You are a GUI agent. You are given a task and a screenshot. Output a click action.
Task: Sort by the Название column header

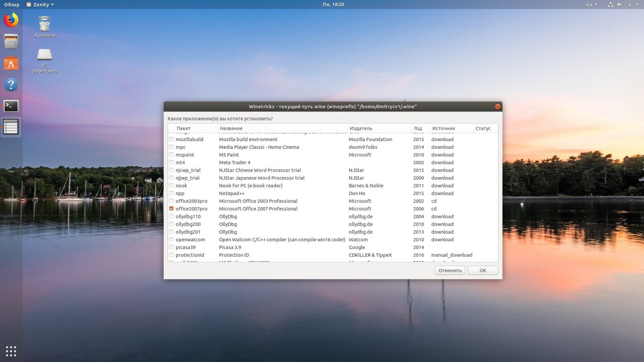tap(282, 128)
